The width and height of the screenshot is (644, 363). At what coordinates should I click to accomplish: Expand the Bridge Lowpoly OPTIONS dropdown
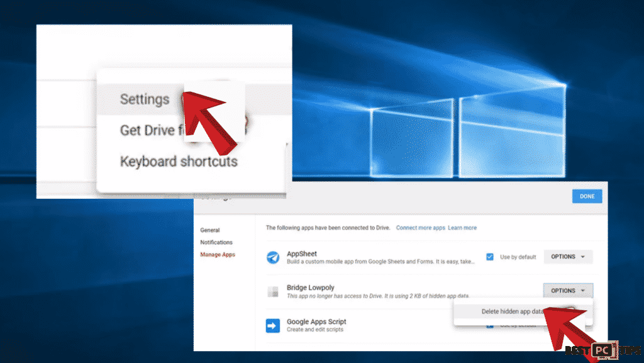click(568, 290)
